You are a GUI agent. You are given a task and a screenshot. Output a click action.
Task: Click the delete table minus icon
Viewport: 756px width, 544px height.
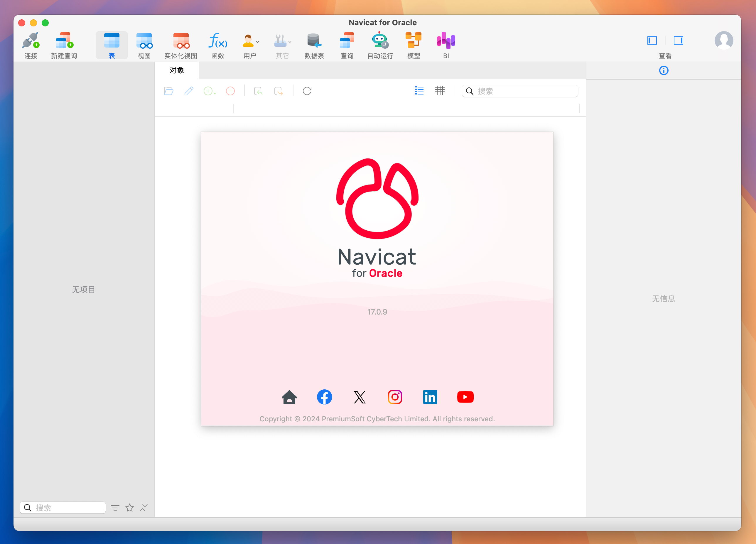pos(230,91)
